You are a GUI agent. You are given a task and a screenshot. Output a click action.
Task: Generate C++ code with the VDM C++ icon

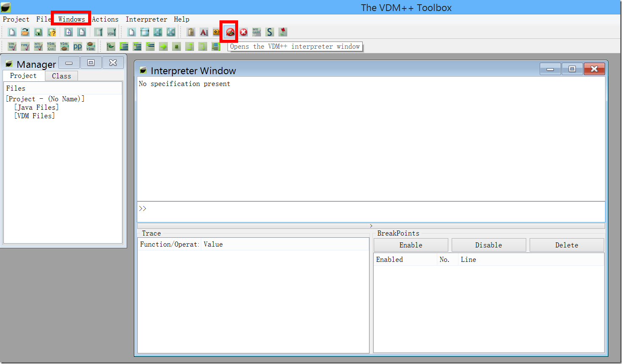51,46
